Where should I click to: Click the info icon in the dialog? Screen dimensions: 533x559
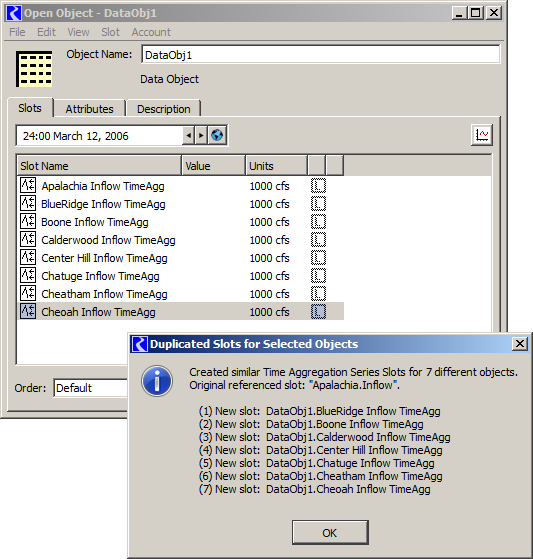[157, 381]
